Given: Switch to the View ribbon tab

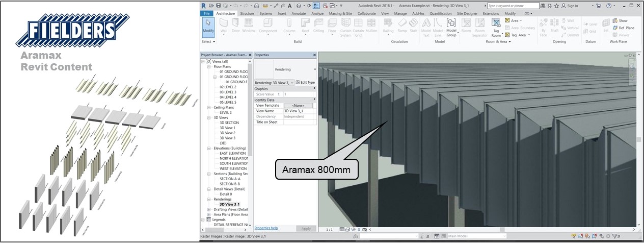Looking at the screenshot, I should click(x=385, y=13).
